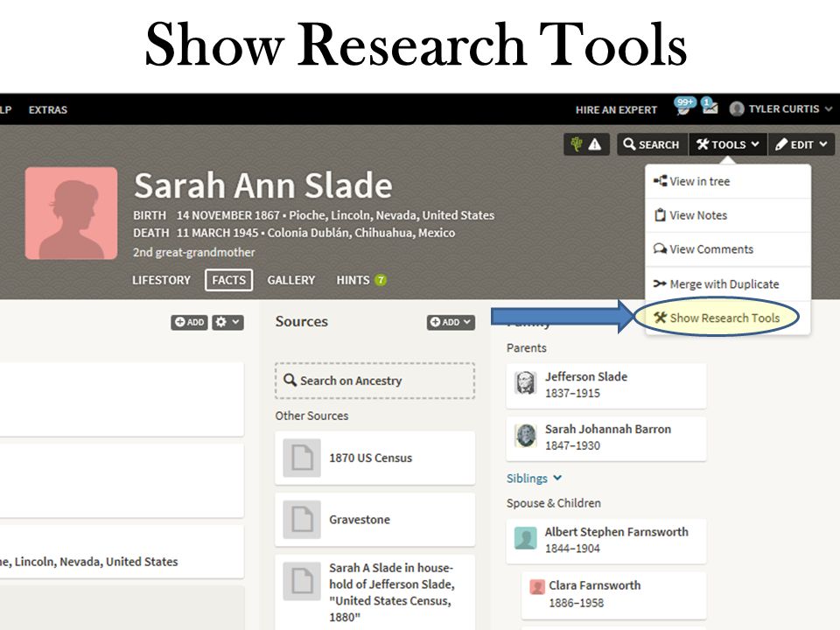The width and height of the screenshot is (840, 630).
Task: Open the Edit dropdown menu
Action: click(801, 144)
